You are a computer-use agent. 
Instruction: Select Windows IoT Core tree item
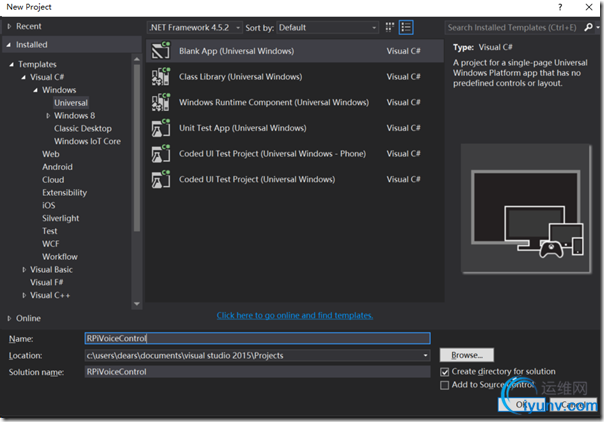(x=87, y=141)
